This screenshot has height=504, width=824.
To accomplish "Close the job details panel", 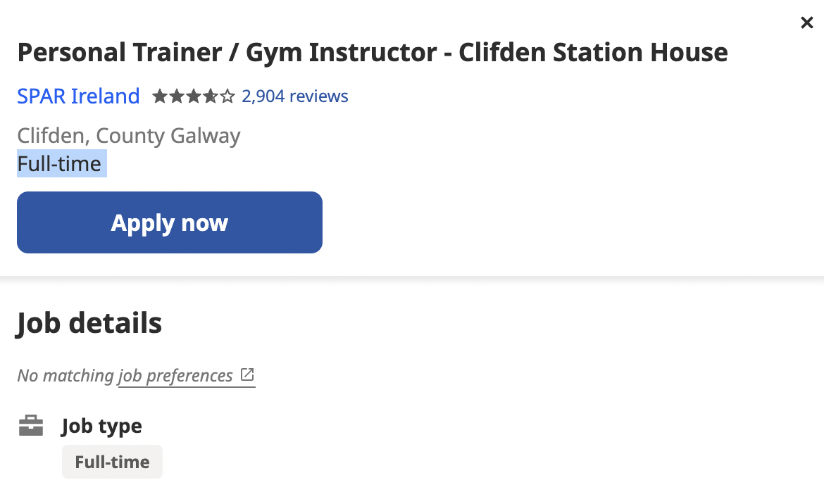I will [x=806, y=22].
